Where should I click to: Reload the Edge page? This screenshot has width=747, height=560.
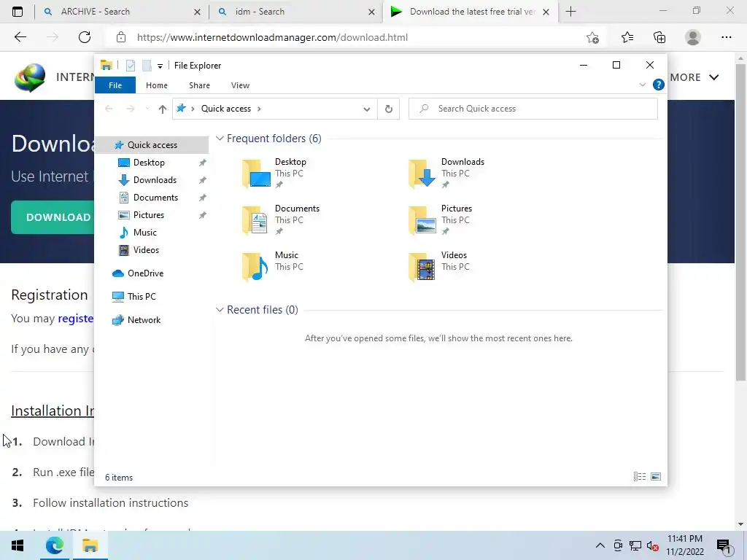tap(85, 37)
